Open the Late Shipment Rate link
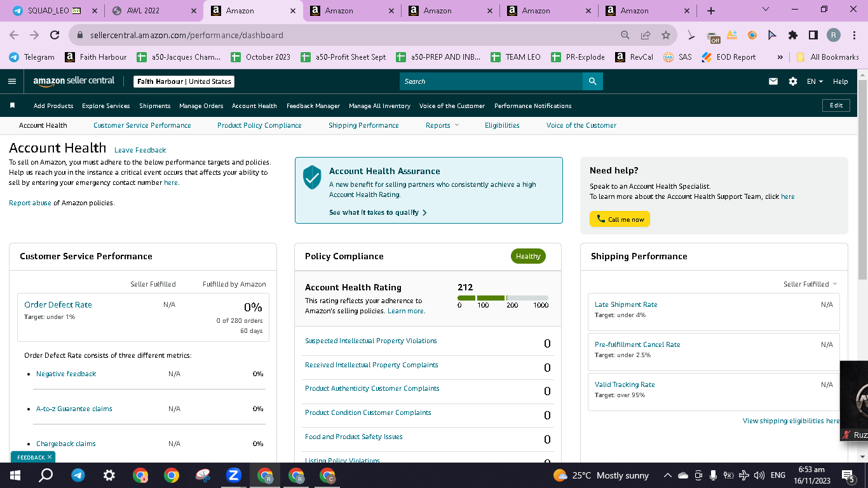 [626, 304]
